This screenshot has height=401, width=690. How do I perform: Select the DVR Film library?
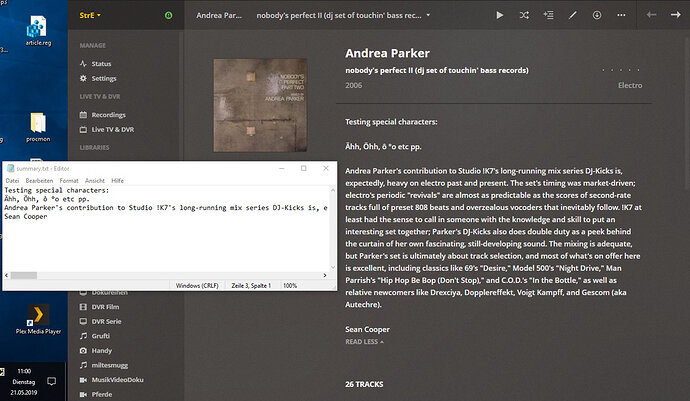coord(105,307)
